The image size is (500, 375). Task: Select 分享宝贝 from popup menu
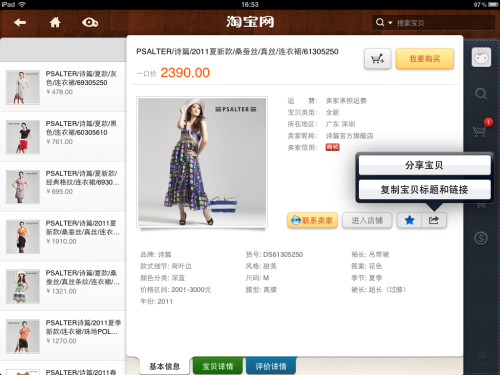point(424,165)
